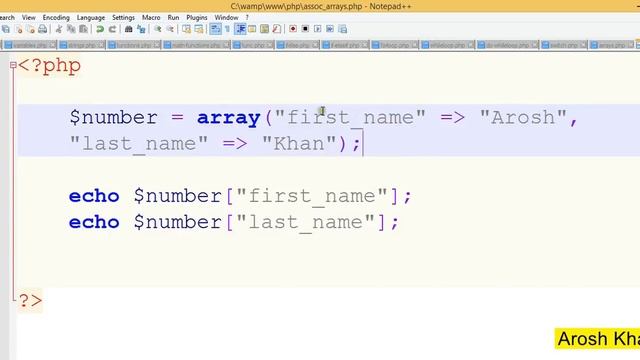Screen dimensions: 640x360
Task: Redo with the gray arrow icon
Action: click(x=112, y=29)
